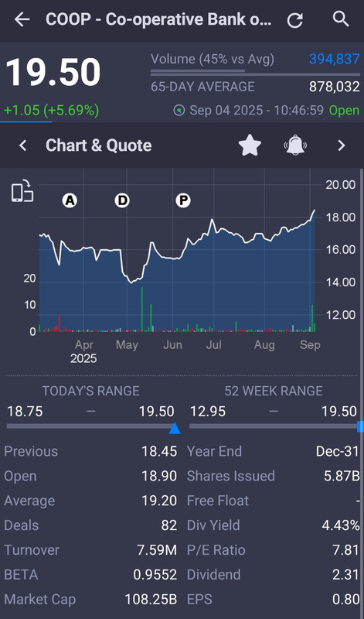Tap the Div Yield value 4.43%
Image resolution: width=364 pixels, height=619 pixels.
341,525
